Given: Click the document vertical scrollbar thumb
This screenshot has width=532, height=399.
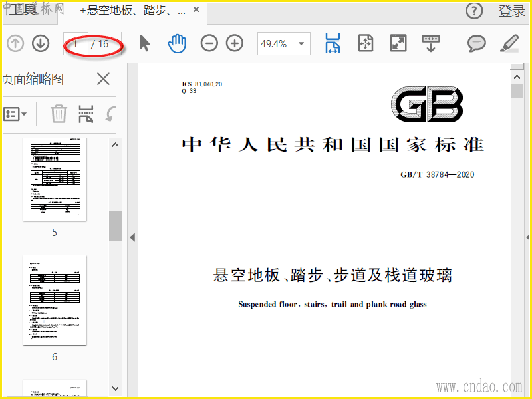Looking at the screenshot, I should [517, 91].
